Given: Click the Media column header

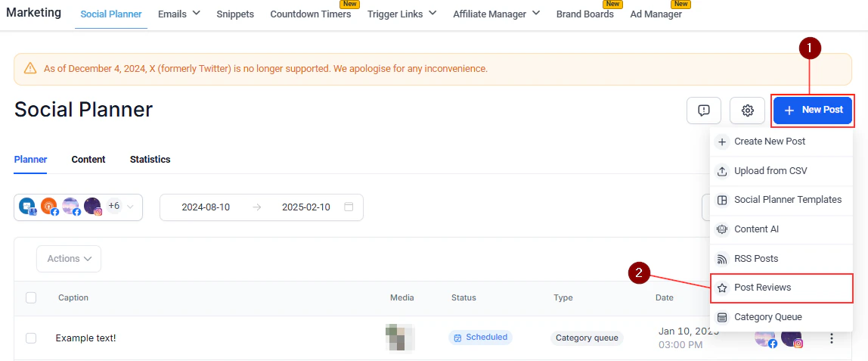Looking at the screenshot, I should [x=402, y=298].
